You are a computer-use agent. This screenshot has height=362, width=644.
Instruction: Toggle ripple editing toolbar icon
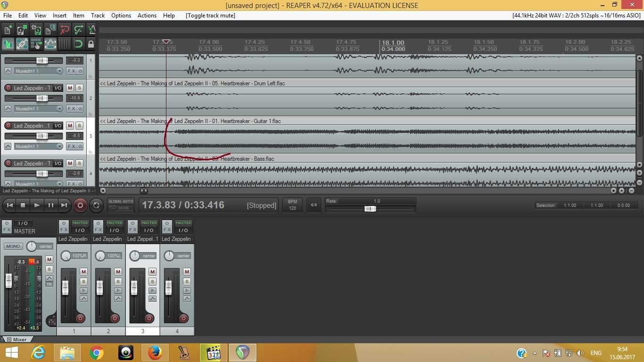coord(36,44)
